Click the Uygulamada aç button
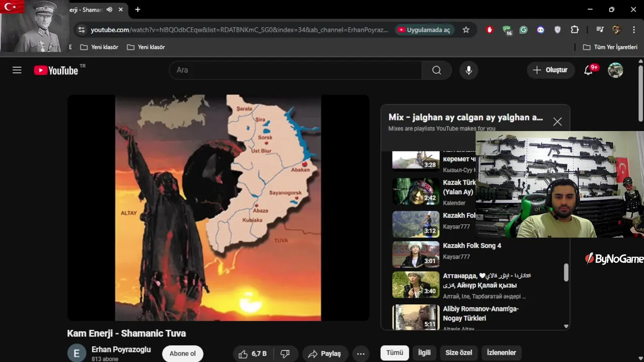Screen dimensions: 644x362 point(425,30)
